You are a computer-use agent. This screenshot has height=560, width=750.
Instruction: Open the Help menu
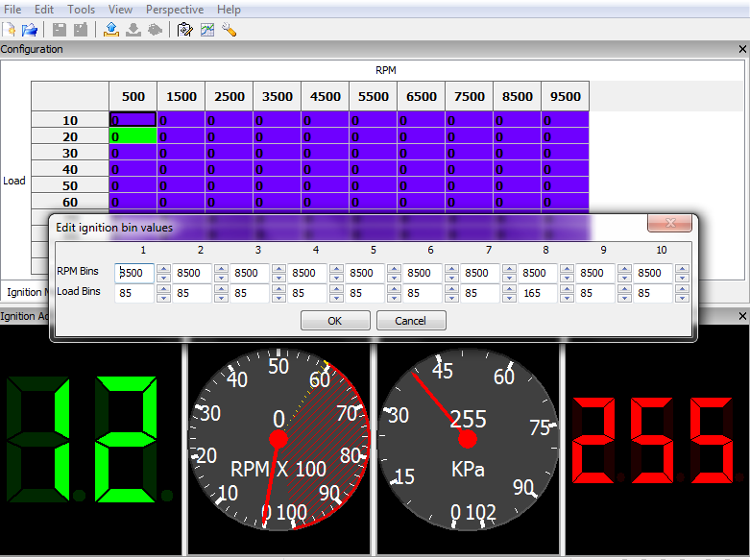pos(229,9)
